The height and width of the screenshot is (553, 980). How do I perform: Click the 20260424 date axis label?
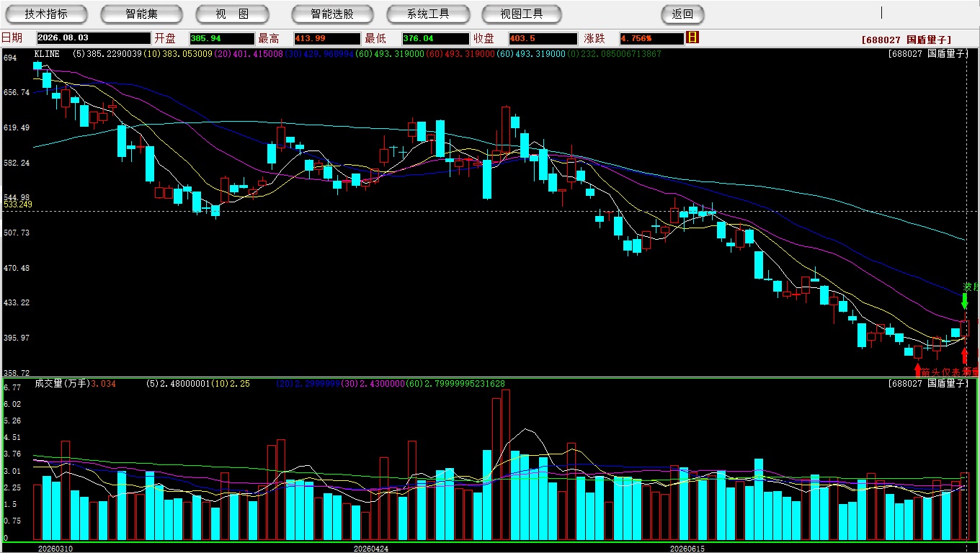pos(370,549)
